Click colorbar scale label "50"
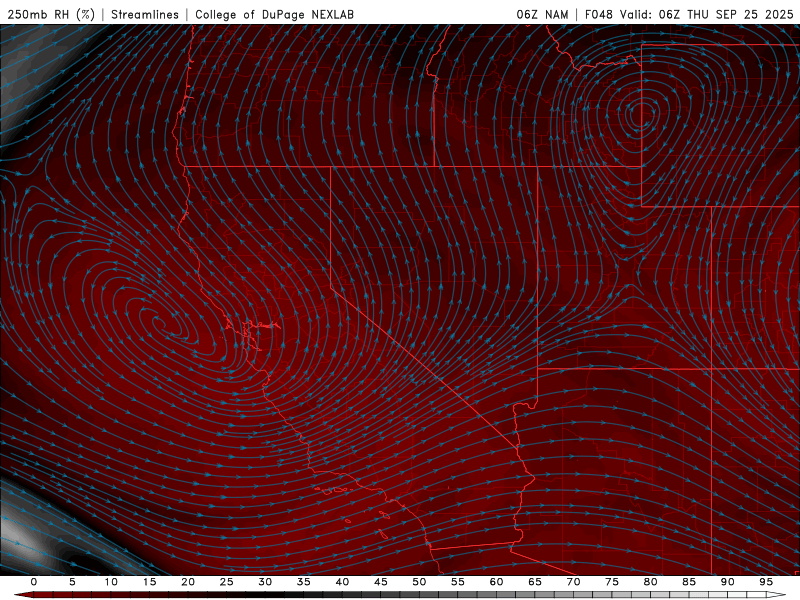This screenshot has height=600, width=800. [419, 582]
